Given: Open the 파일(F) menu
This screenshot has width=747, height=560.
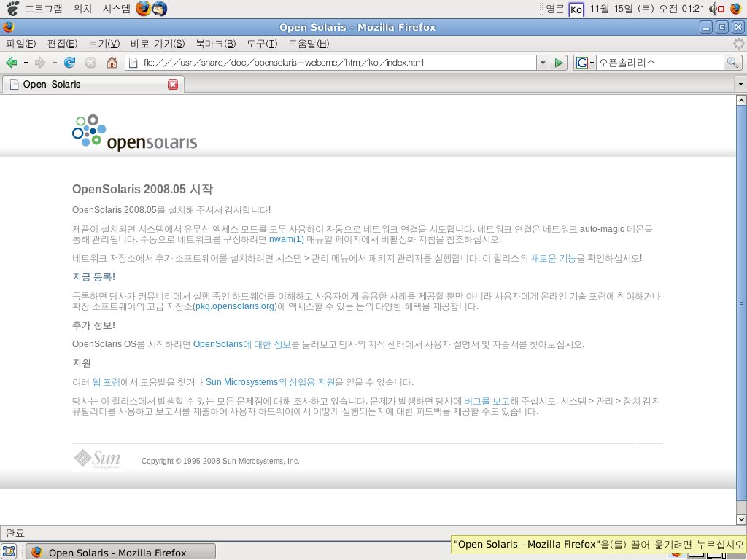Looking at the screenshot, I should [x=20, y=44].
